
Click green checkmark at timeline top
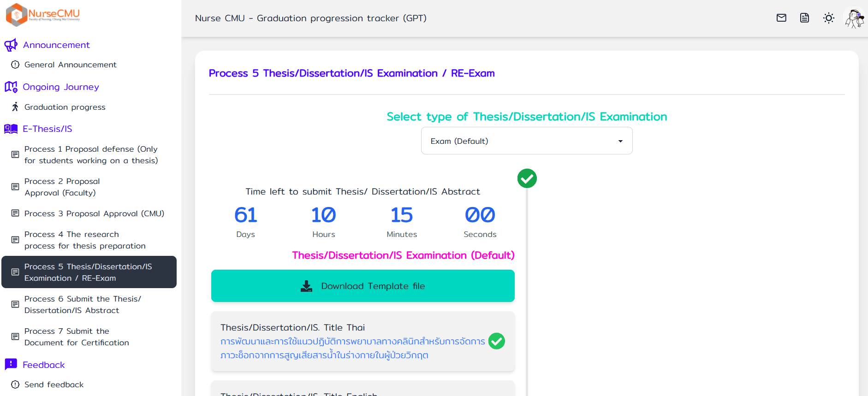pos(527,178)
